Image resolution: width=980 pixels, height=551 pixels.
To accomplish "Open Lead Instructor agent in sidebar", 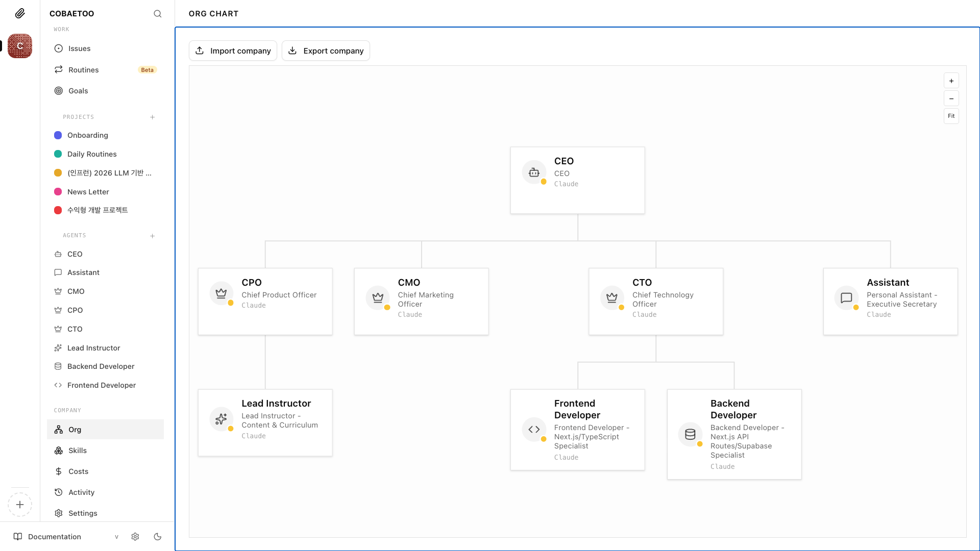I will pos(93,348).
